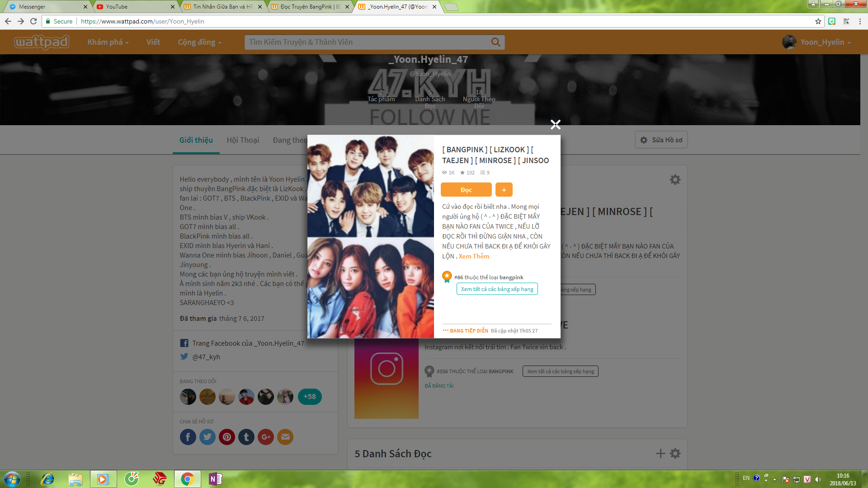The image size is (868, 488).
Task: Open Cốc Cốc browser taskbar icon
Action: click(x=132, y=479)
